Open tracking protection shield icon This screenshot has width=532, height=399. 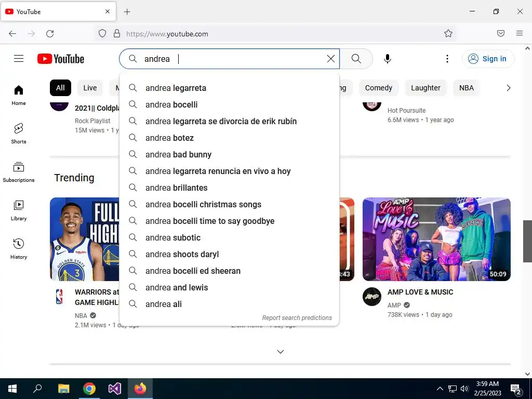tap(102, 33)
